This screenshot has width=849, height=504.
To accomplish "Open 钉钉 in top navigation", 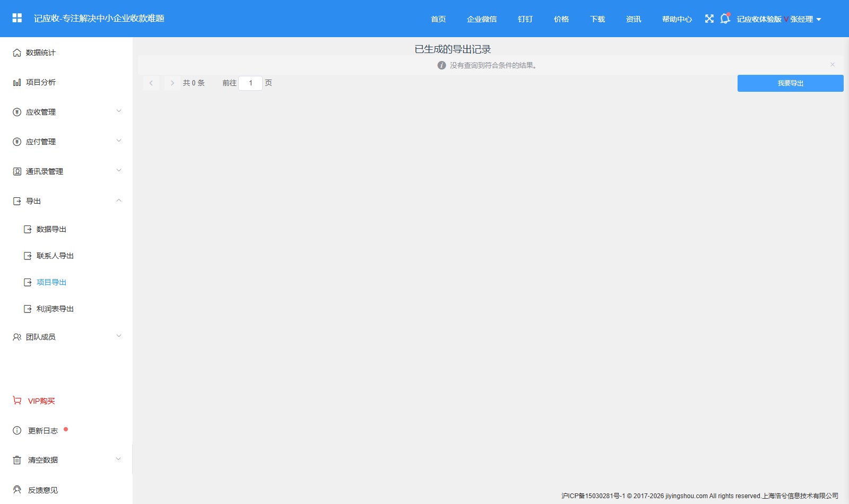I will coord(525,19).
